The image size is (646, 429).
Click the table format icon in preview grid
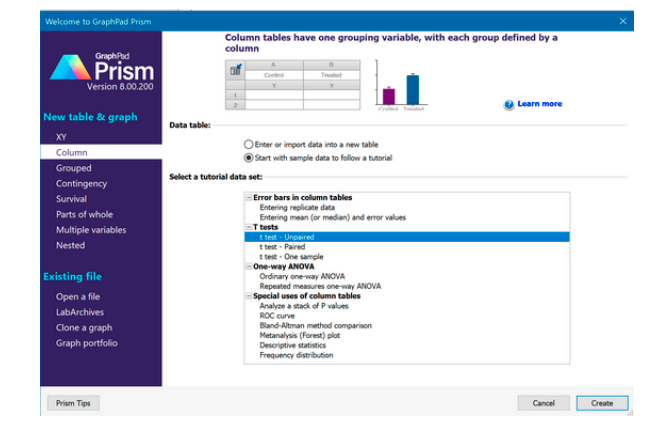pyautogui.click(x=236, y=70)
